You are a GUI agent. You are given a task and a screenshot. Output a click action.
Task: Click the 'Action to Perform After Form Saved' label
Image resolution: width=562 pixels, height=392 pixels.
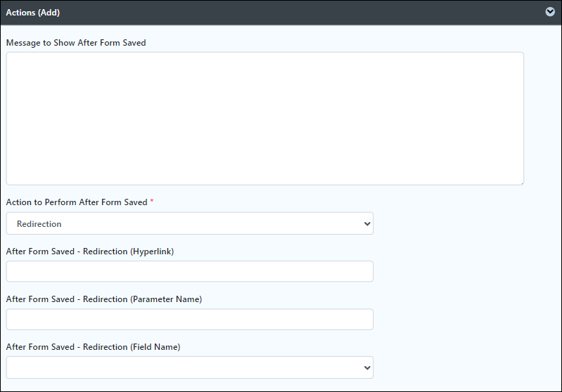point(77,202)
